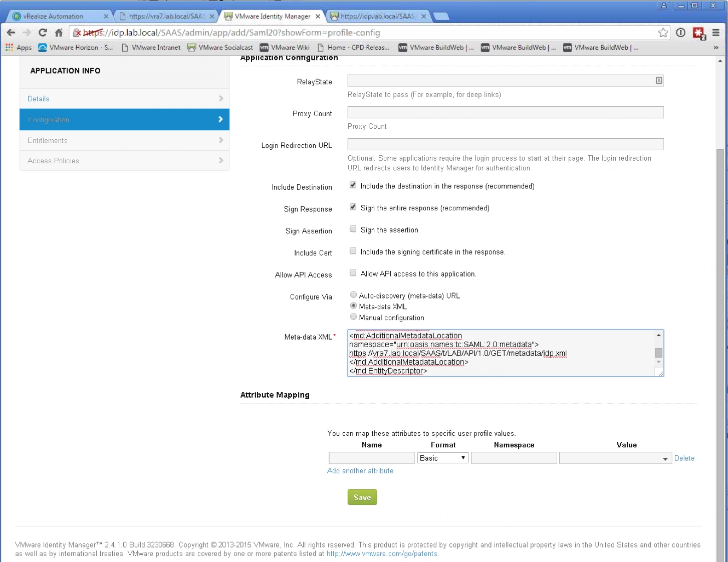Image resolution: width=728 pixels, height=562 pixels.
Task: Open the Home - CPD Releases bookmark
Action: [353, 48]
